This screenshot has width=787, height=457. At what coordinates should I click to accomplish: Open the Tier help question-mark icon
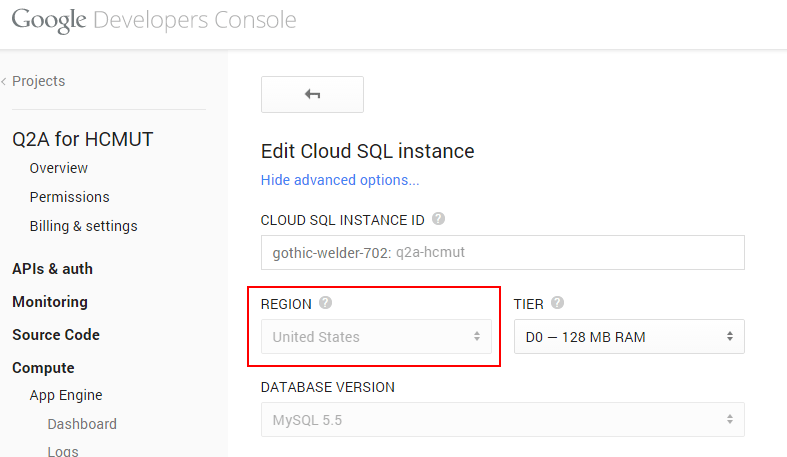pos(557,303)
